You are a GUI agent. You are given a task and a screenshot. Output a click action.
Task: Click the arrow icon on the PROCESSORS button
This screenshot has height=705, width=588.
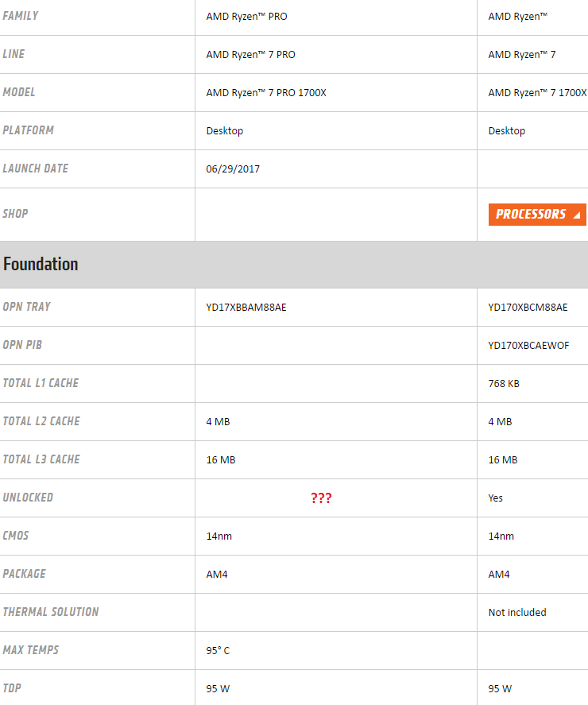coord(577,215)
